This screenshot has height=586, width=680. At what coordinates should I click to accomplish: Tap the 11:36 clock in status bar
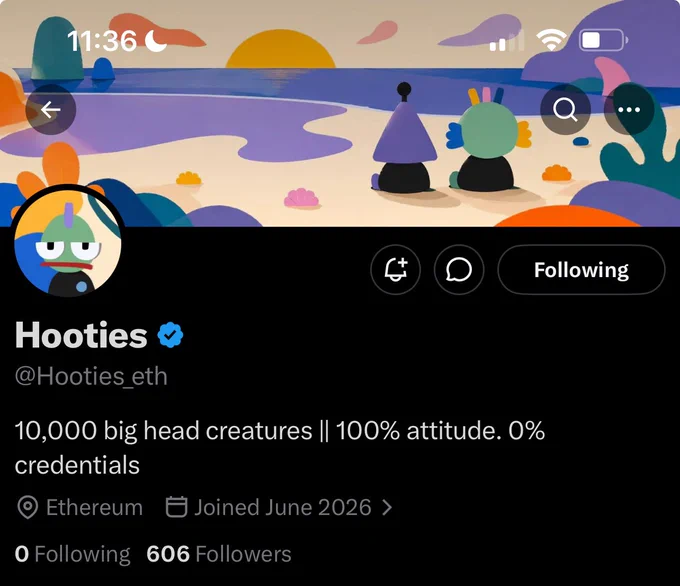tap(102, 41)
